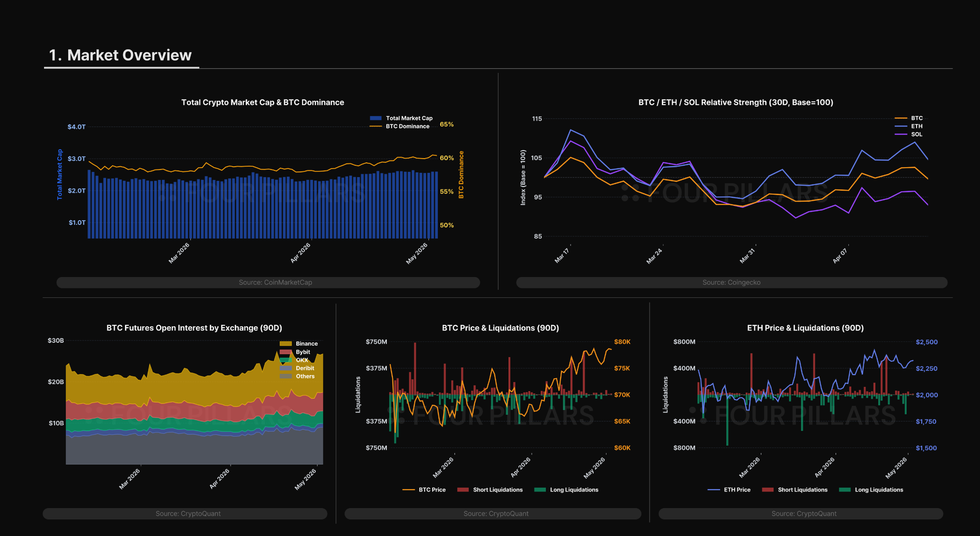Hide ETH line in relative strength legend
The image size is (980, 536).
909,126
